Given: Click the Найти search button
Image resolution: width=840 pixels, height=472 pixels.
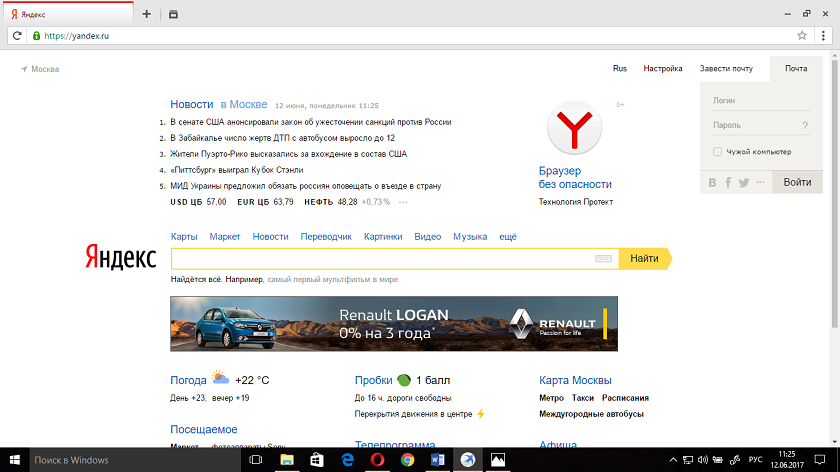Looking at the screenshot, I should pos(644,259).
